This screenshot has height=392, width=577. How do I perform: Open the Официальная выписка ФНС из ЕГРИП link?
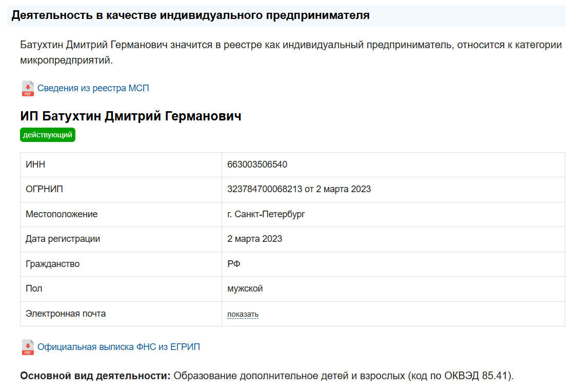[x=119, y=346]
